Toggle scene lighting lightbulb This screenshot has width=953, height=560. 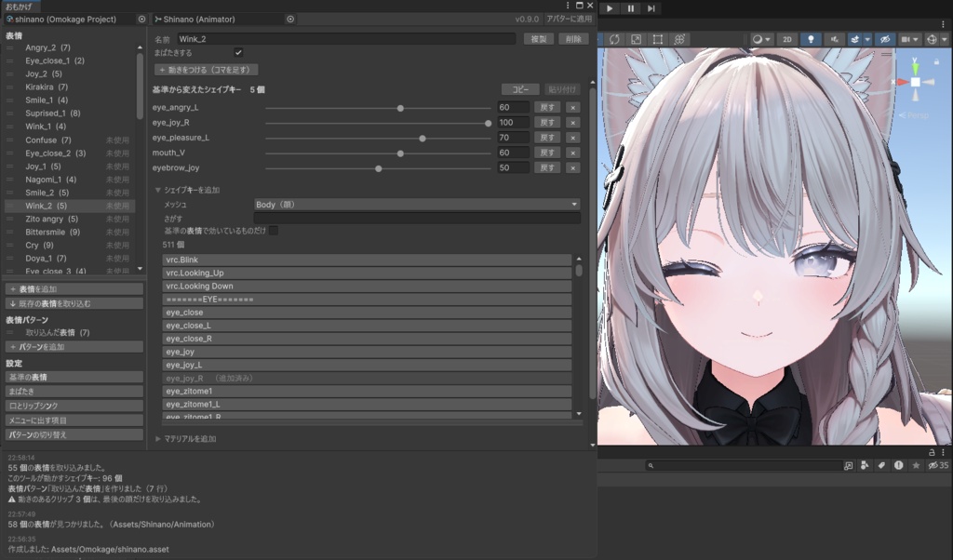coord(811,39)
